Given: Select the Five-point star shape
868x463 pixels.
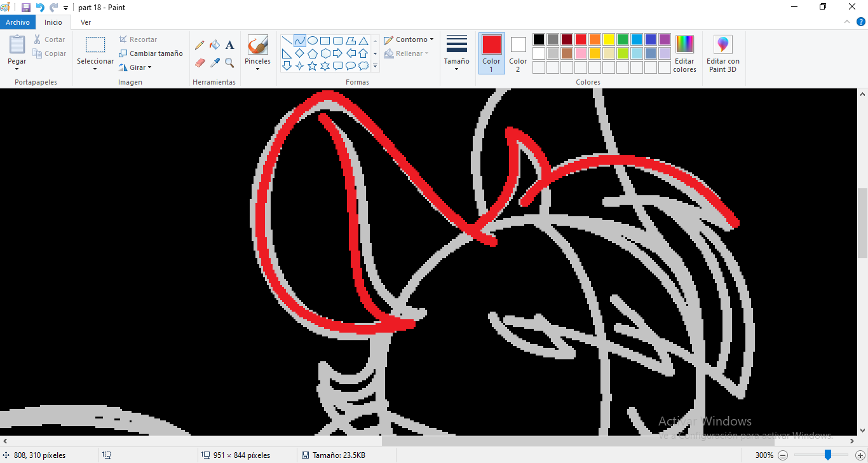Looking at the screenshot, I should (313, 66).
